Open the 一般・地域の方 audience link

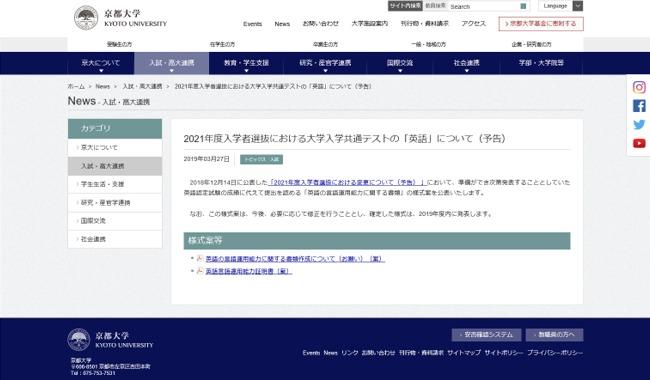pos(429,44)
